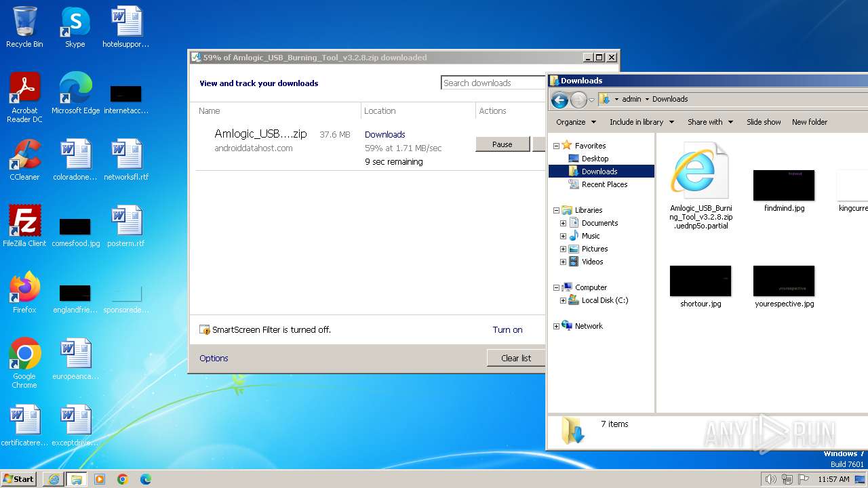The image size is (868, 488).
Task: Select europeanca document on desktop
Action: (x=75, y=359)
